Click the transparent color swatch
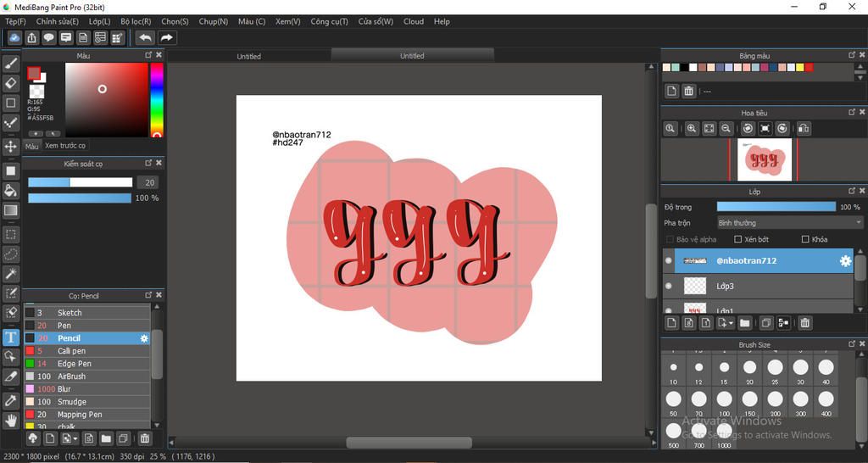This screenshot has width=868, height=463. 36,92
